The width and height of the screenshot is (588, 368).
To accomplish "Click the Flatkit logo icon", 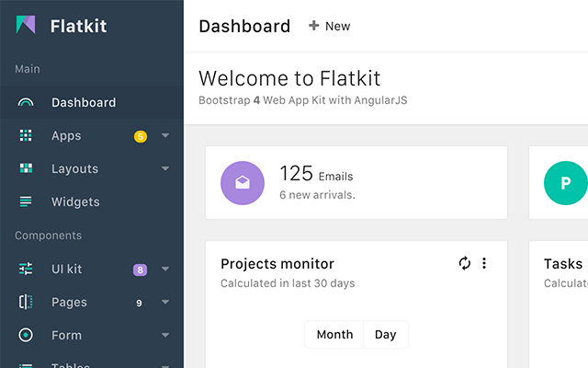I will click(26, 26).
